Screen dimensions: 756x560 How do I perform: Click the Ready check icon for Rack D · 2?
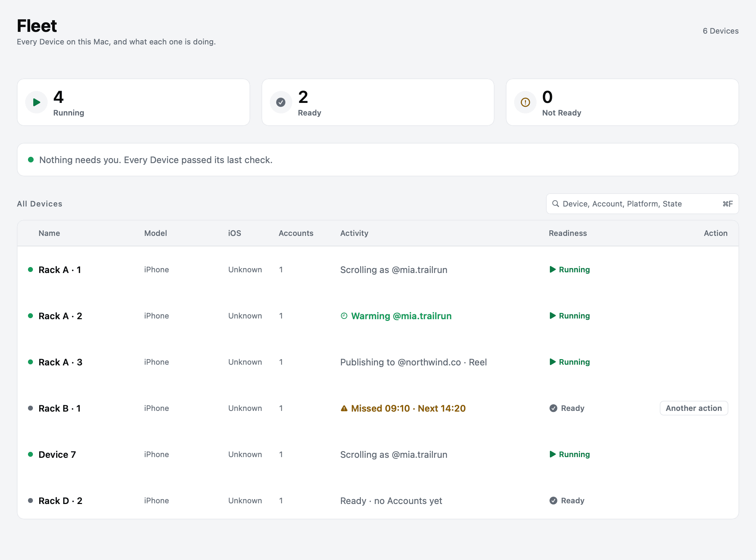click(x=553, y=500)
